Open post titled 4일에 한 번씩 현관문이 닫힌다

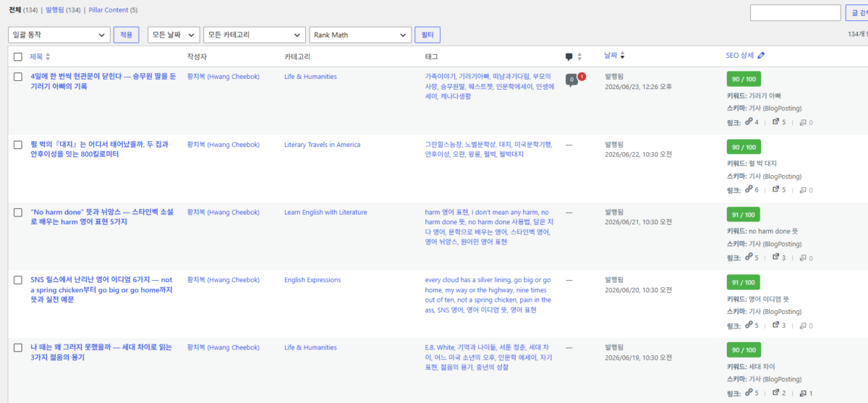coord(103,81)
